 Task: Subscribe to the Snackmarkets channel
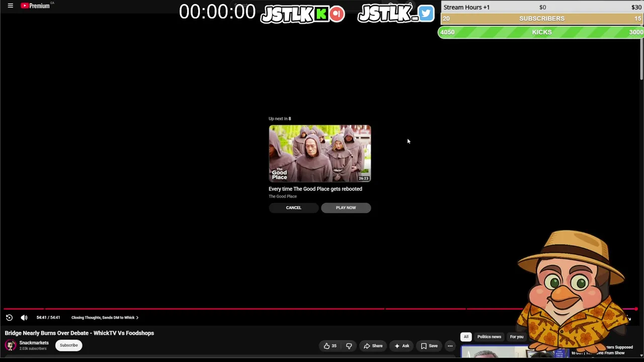coord(69,345)
